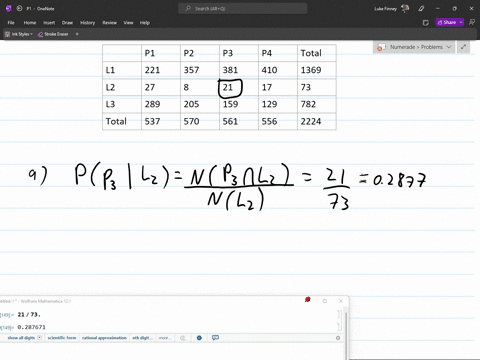Switch to the Draw tab
Viewport: 480px width, 360px height.
point(67,23)
